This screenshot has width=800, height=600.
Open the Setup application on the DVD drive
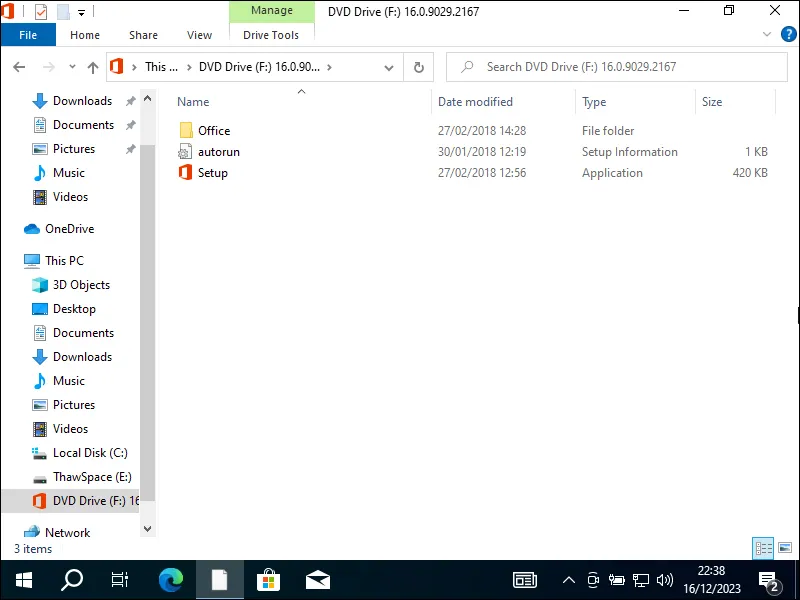[x=213, y=172]
